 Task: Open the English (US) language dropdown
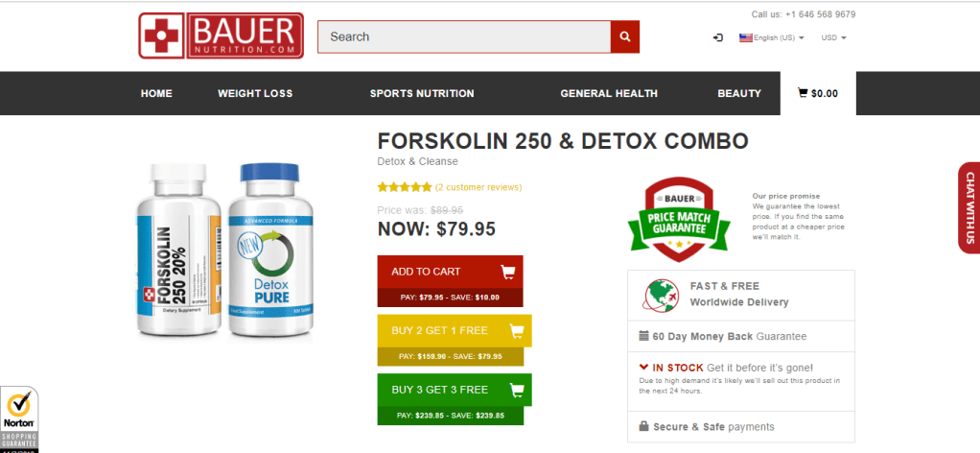772,37
